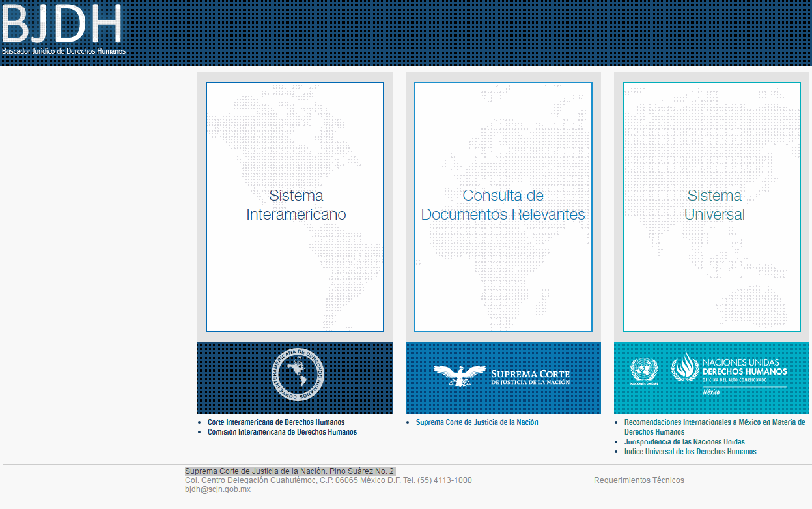Open the Sistema Interamericano map card
Image resolution: width=812 pixels, height=509 pixels.
point(295,207)
